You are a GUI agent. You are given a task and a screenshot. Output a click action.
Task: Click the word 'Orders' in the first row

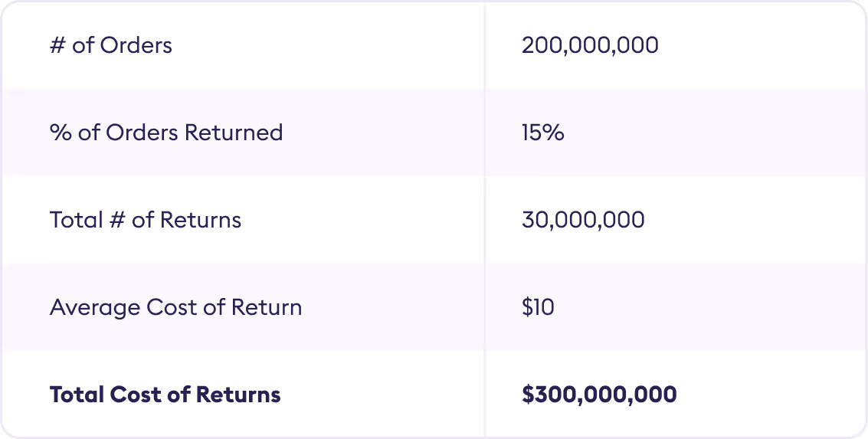(139, 45)
